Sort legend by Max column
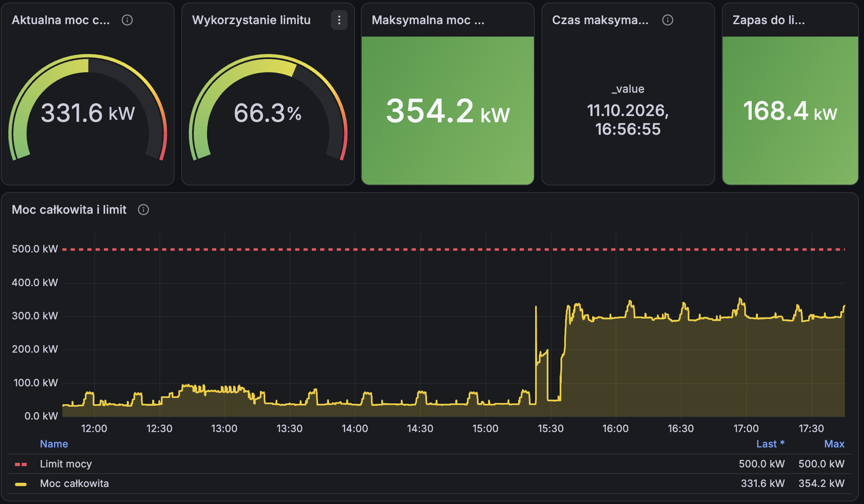This screenshot has height=504, width=864. pyautogui.click(x=834, y=444)
